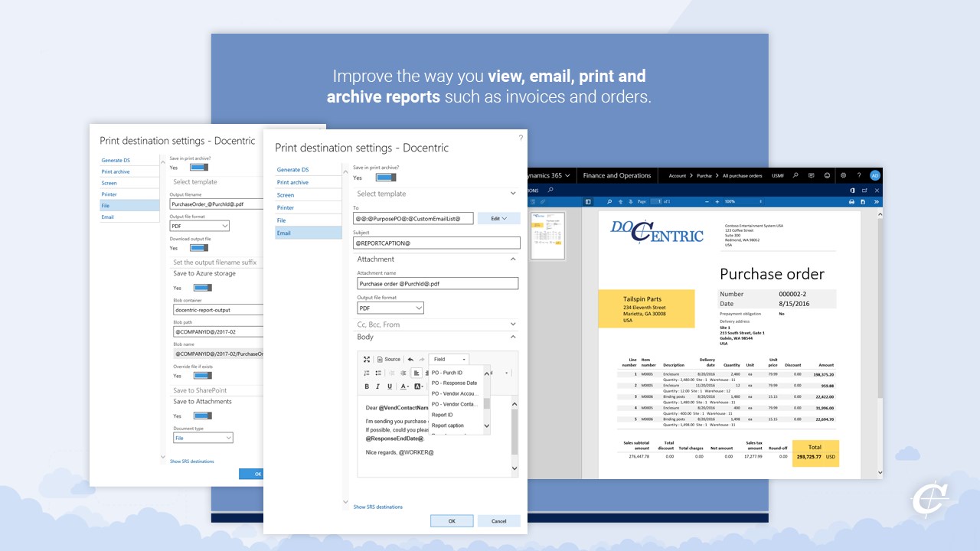The height and width of the screenshot is (551, 980).
Task: Print the purchase order PDF
Action: coord(851,202)
